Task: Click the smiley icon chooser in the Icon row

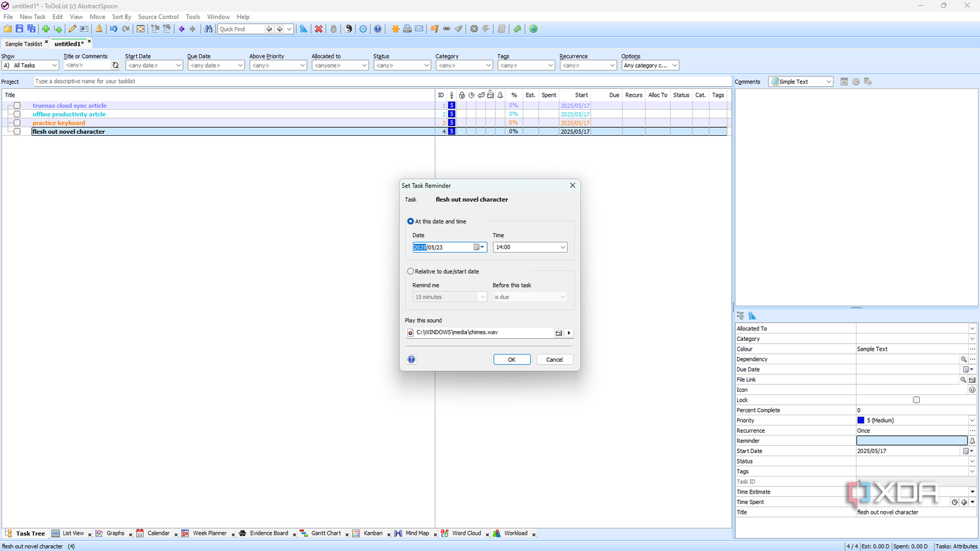Action: (972, 390)
